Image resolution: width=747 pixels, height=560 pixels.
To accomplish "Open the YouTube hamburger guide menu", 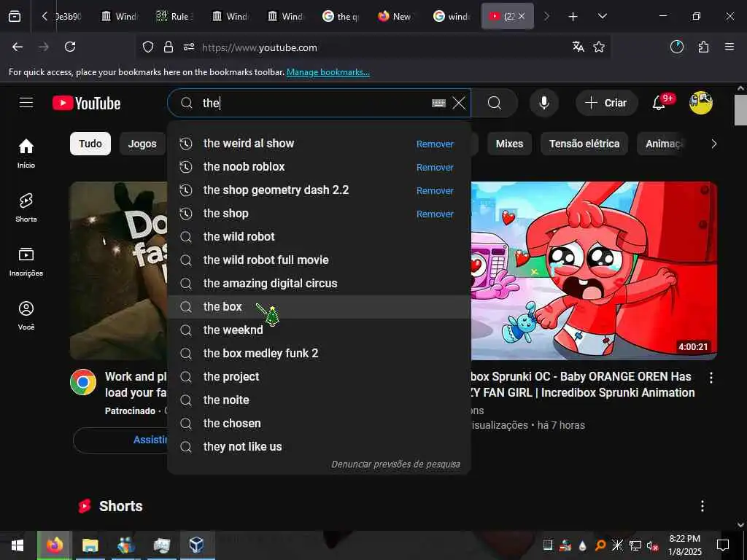I will coord(26,103).
